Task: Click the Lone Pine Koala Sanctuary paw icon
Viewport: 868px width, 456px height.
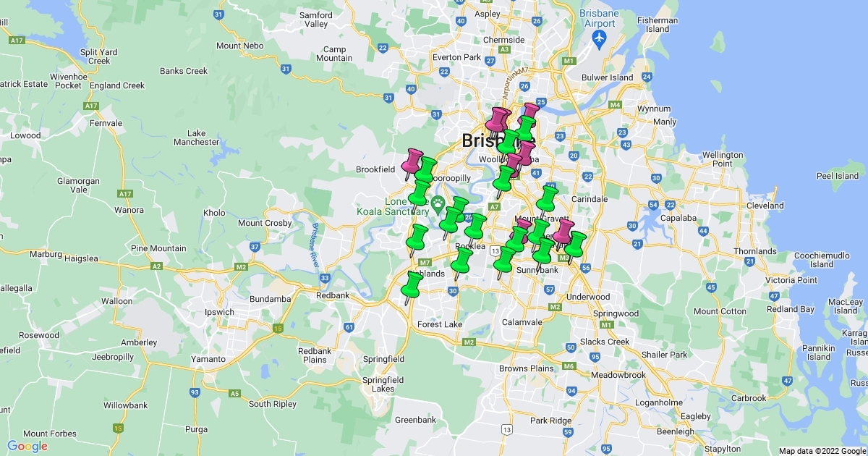Action: point(438,204)
